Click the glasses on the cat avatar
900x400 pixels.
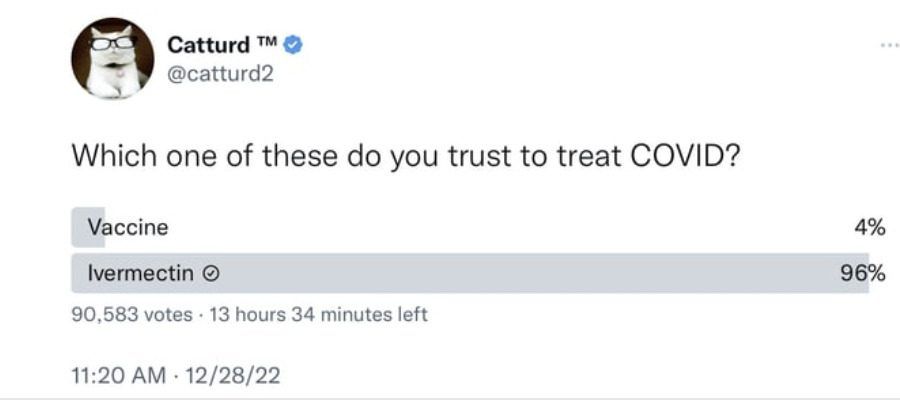(112, 41)
